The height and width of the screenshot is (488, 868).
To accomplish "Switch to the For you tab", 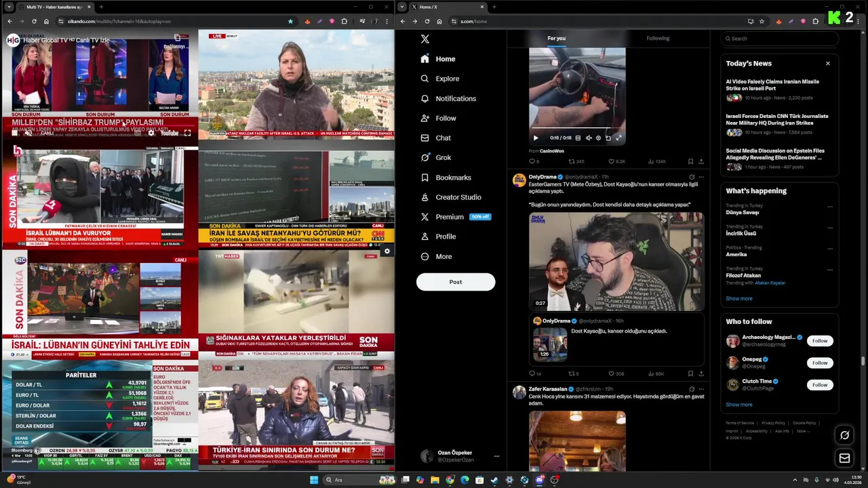I will click(x=557, y=39).
